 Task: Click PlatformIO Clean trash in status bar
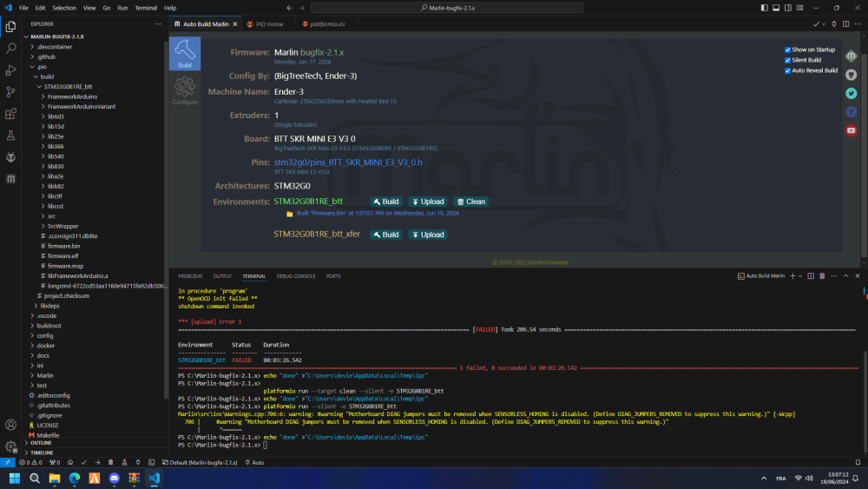pyautogui.click(x=111, y=462)
